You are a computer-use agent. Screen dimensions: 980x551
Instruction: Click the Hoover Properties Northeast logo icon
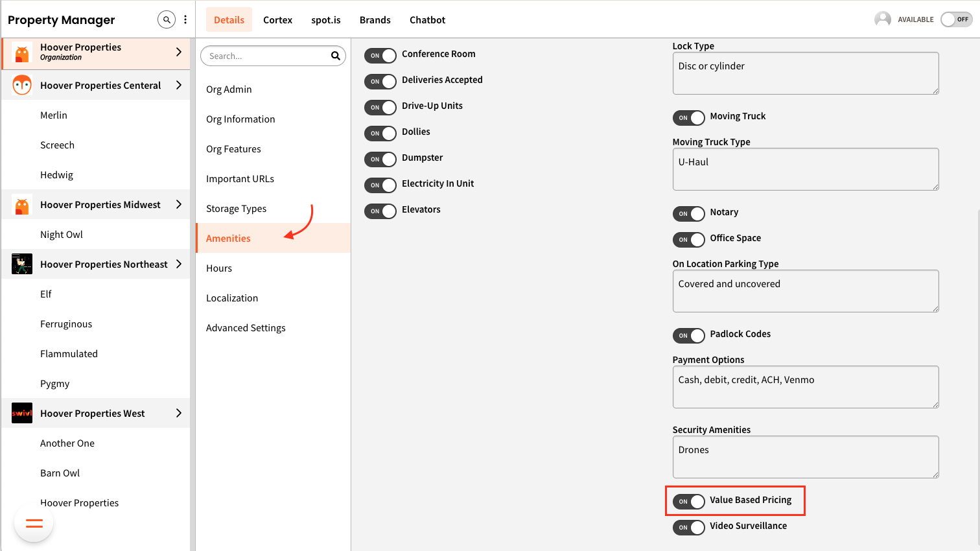click(x=22, y=264)
